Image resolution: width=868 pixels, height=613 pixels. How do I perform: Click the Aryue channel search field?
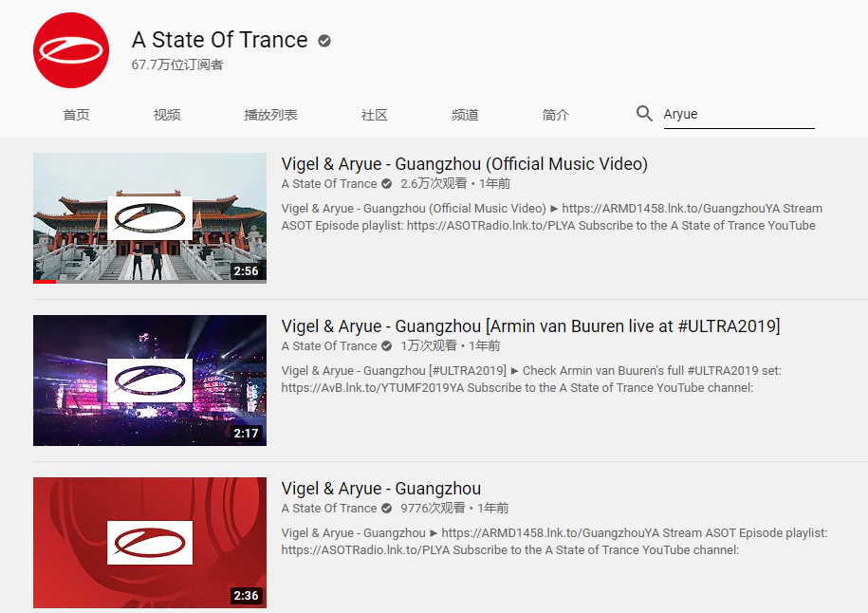pos(739,114)
